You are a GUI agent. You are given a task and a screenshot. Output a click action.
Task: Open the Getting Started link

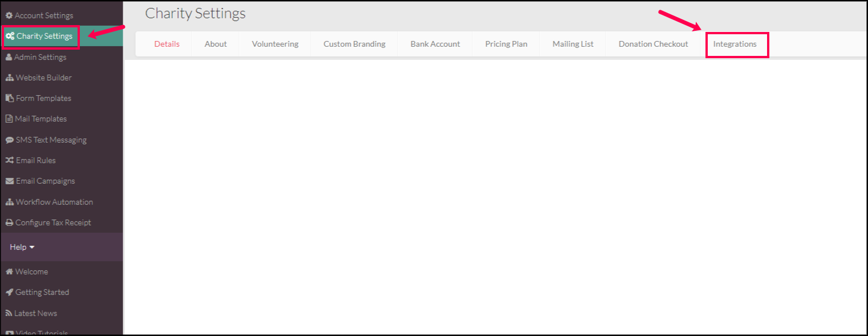(42, 292)
